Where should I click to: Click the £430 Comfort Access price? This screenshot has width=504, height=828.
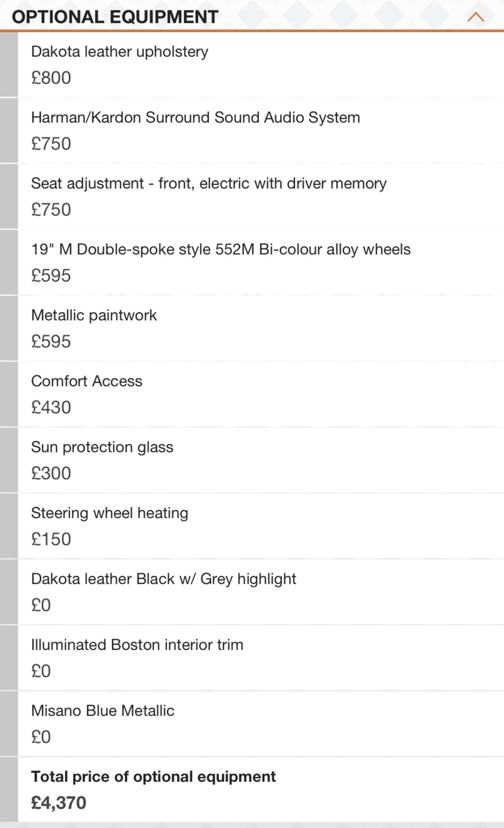tap(51, 407)
